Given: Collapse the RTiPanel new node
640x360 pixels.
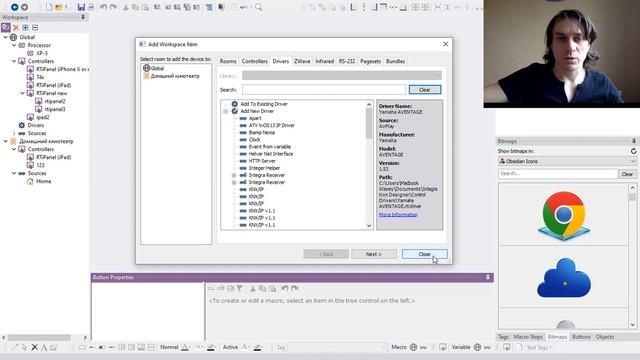Looking at the screenshot, I should (22, 93).
